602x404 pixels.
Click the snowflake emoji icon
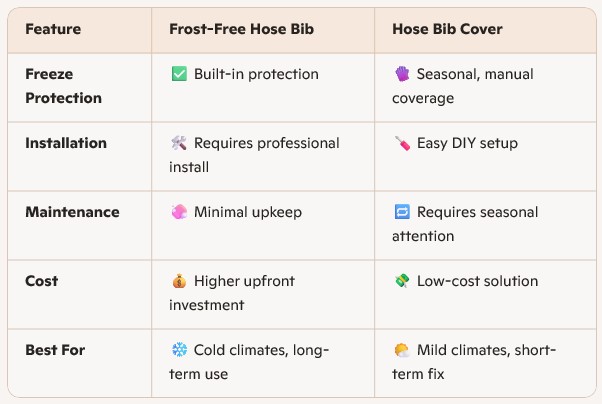[x=180, y=351]
